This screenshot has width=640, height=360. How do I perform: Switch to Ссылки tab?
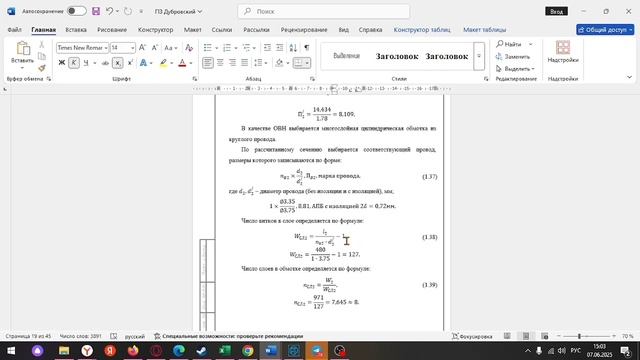click(222, 30)
